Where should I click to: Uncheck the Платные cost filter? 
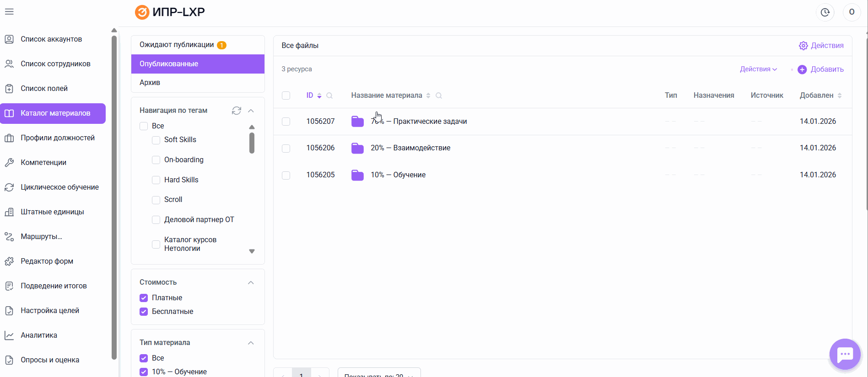tap(144, 298)
